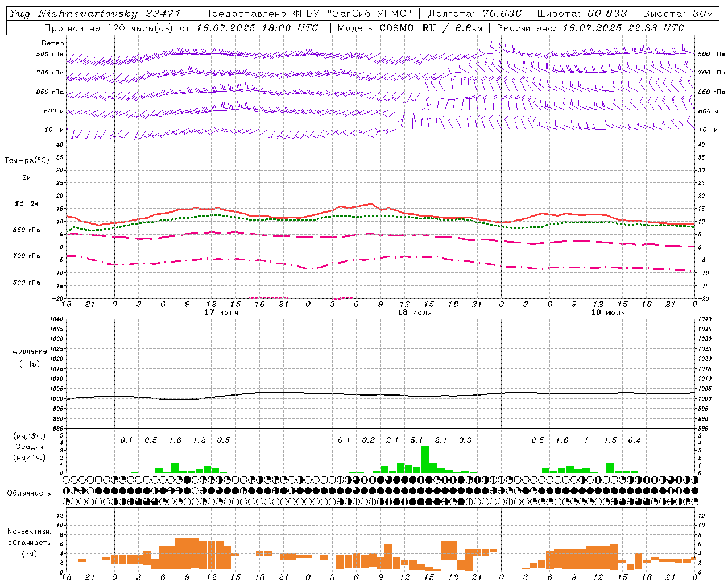Click the (мм/3ч.) units label

point(29,436)
